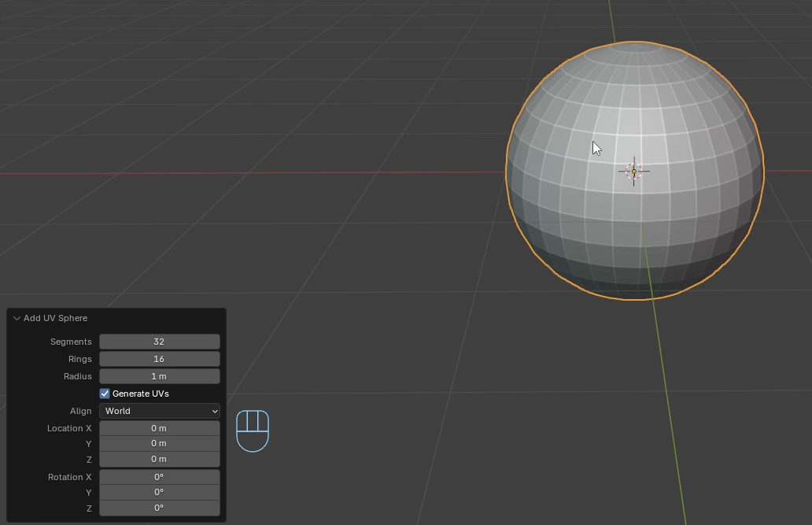Click the mouse indicator icon overlay

253,431
